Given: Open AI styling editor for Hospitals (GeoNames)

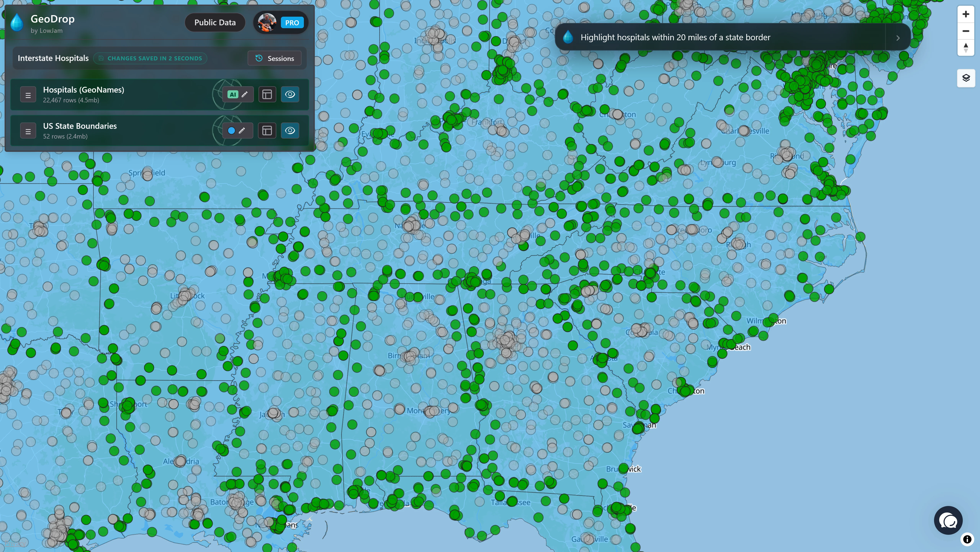Looking at the screenshot, I should [x=233, y=94].
